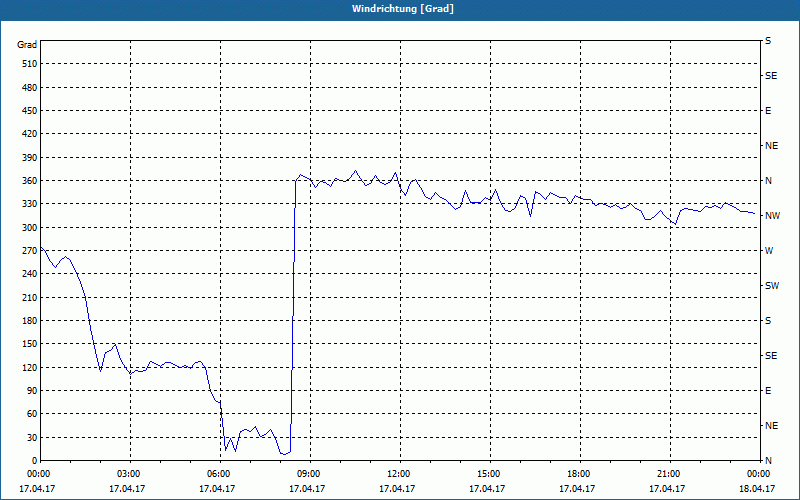Click the 360 degree axis label

(x=30, y=181)
